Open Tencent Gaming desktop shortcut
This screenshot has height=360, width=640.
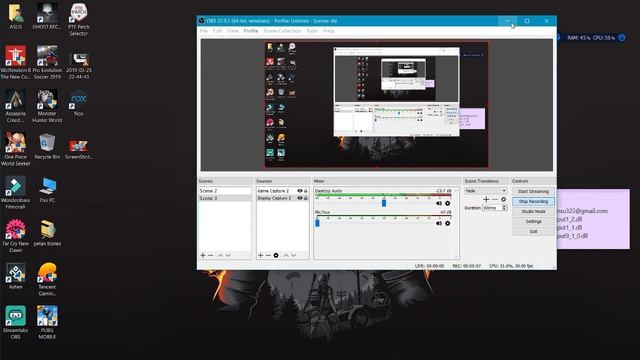(47, 279)
